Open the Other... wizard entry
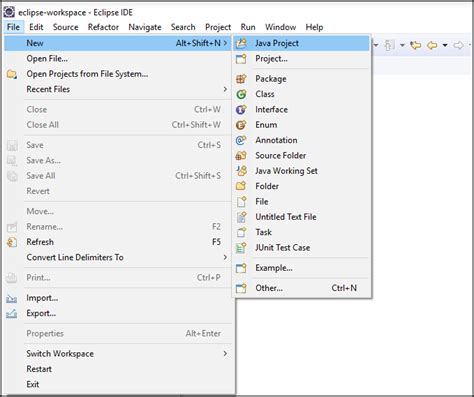This screenshot has height=397, width=474. point(302,288)
